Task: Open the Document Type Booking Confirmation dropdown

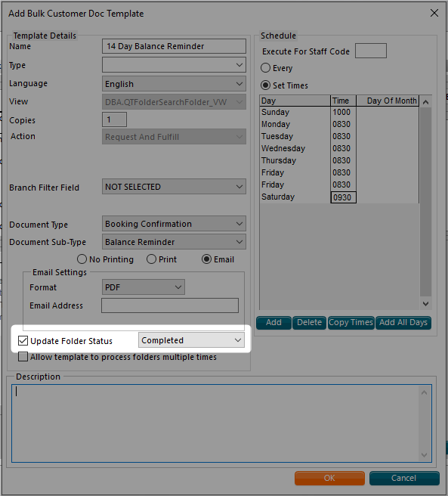Action: click(x=174, y=224)
